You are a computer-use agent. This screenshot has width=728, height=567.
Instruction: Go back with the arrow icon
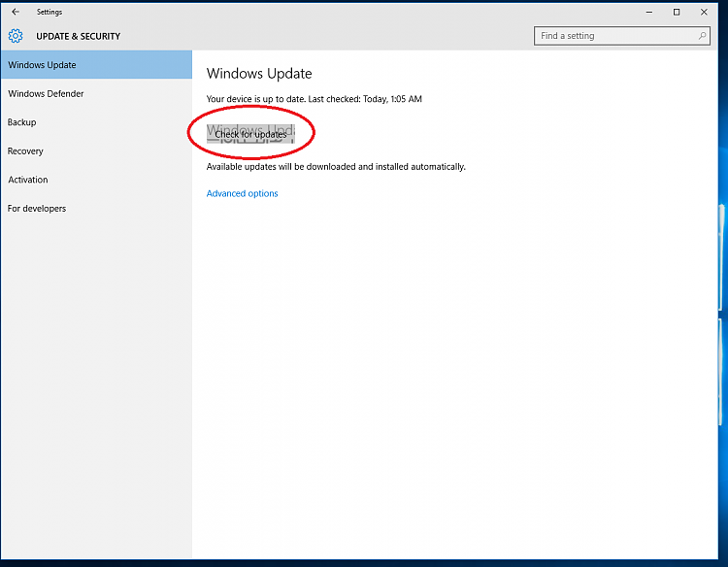click(16, 12)
